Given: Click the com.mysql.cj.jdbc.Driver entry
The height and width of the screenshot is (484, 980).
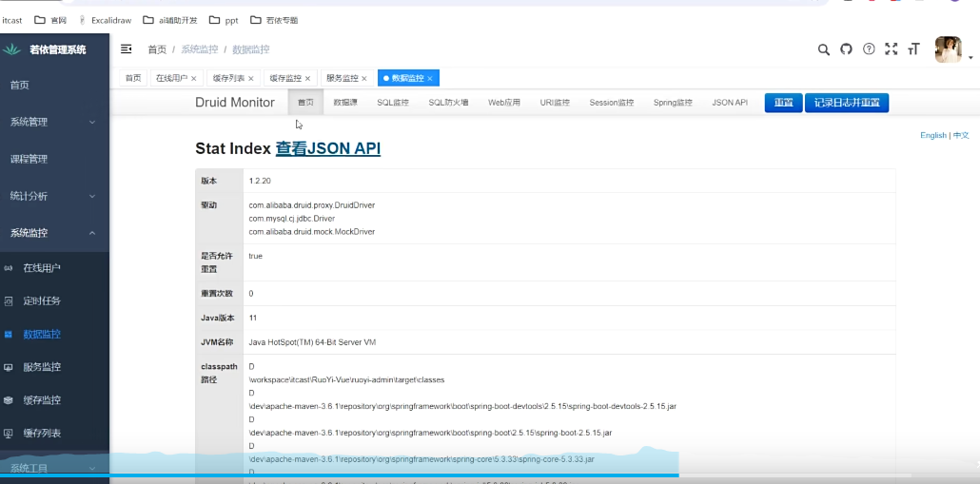Looking at the screenshot, I should click(x=292, y=219).
